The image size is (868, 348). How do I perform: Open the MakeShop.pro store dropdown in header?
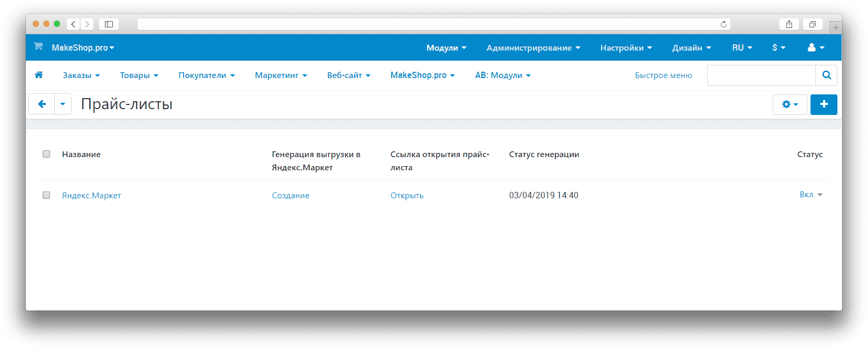[x=83, y=47]
